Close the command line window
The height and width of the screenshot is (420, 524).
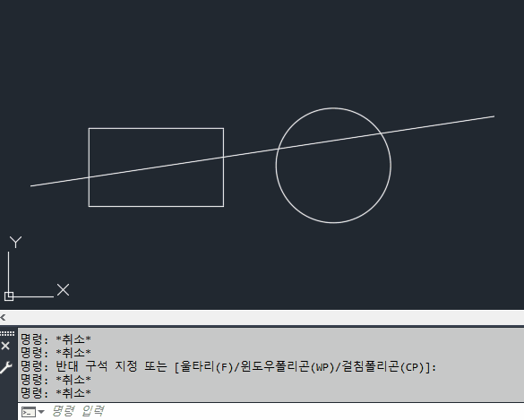tap(5, 347)
